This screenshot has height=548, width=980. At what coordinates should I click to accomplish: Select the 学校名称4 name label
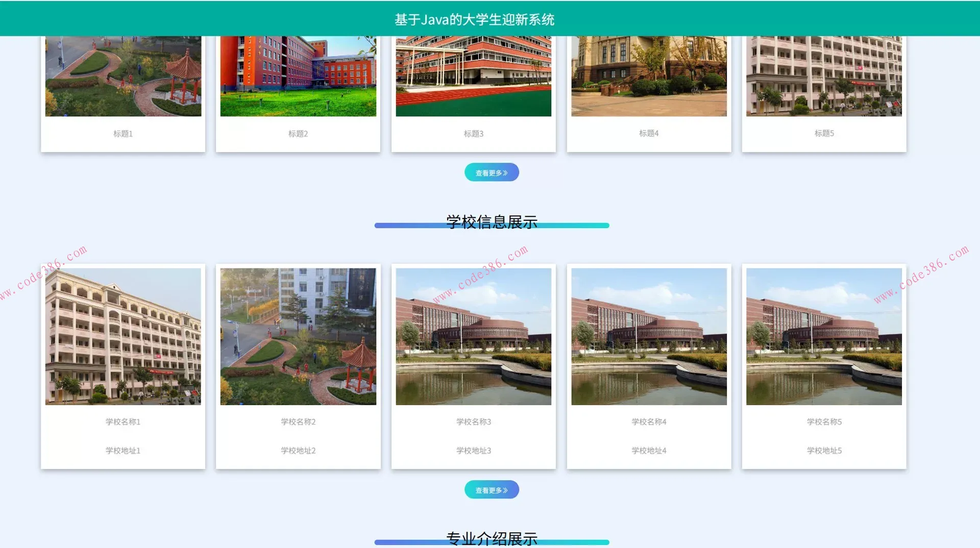pos(649,422)
